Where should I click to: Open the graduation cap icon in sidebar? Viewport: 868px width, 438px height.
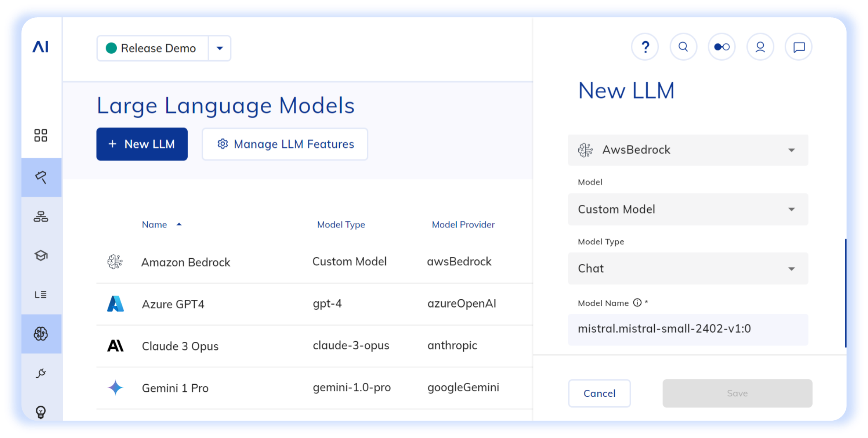coord(41,256)
